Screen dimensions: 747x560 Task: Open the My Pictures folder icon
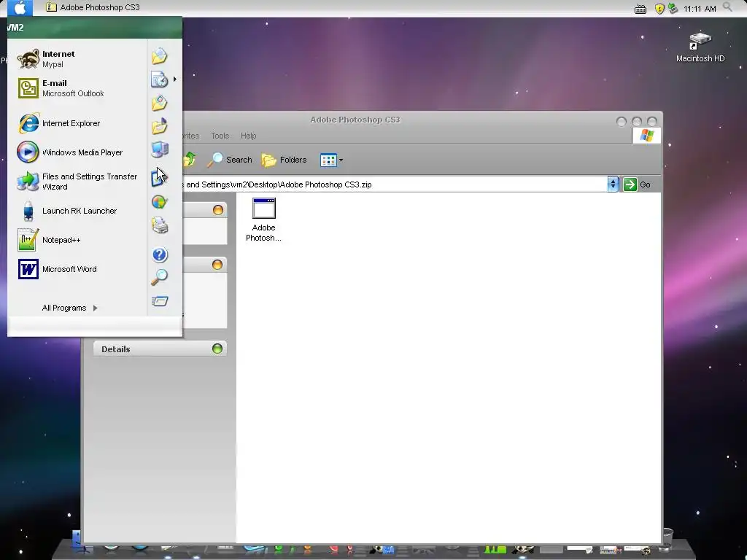(x=160, y=102)
